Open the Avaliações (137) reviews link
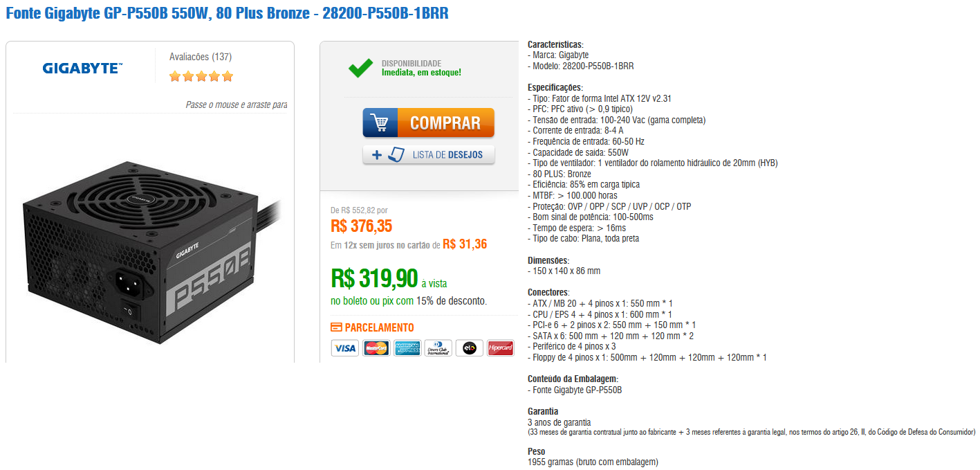The image size is (980, 470). 201,57
